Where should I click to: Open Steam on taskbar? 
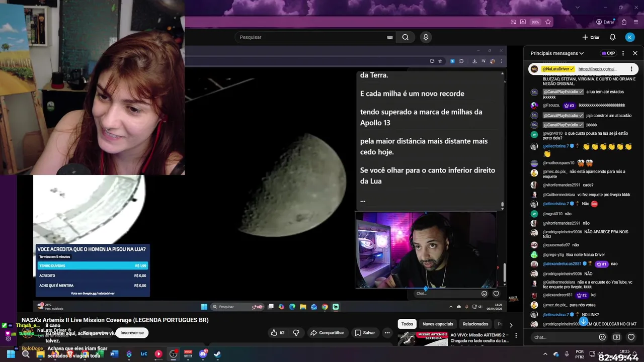point(217,354)
